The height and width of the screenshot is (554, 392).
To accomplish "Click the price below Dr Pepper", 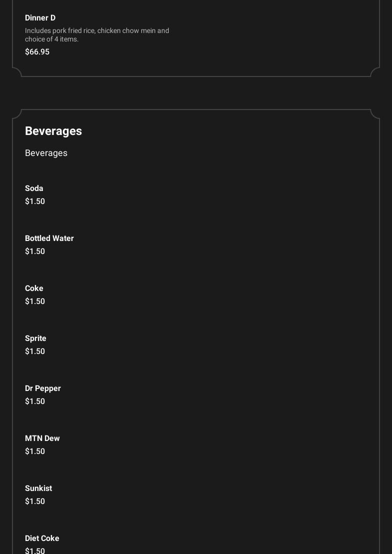I will click(35, 401).
